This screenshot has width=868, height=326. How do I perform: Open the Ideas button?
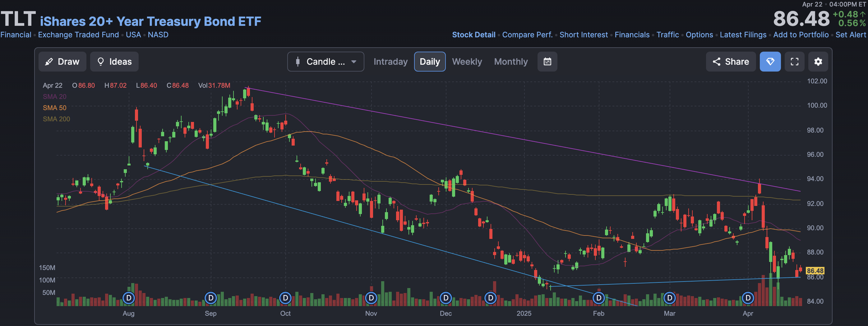click(114, 62)
